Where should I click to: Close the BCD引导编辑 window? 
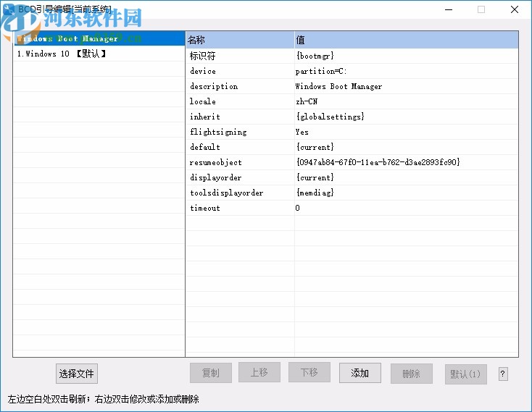click(515, 9)
